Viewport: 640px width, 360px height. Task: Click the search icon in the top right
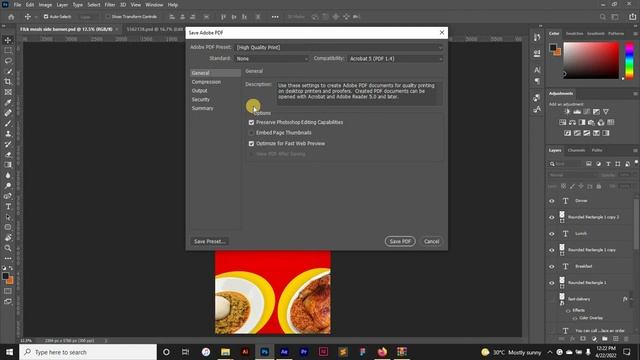click(x=603, y=17)
